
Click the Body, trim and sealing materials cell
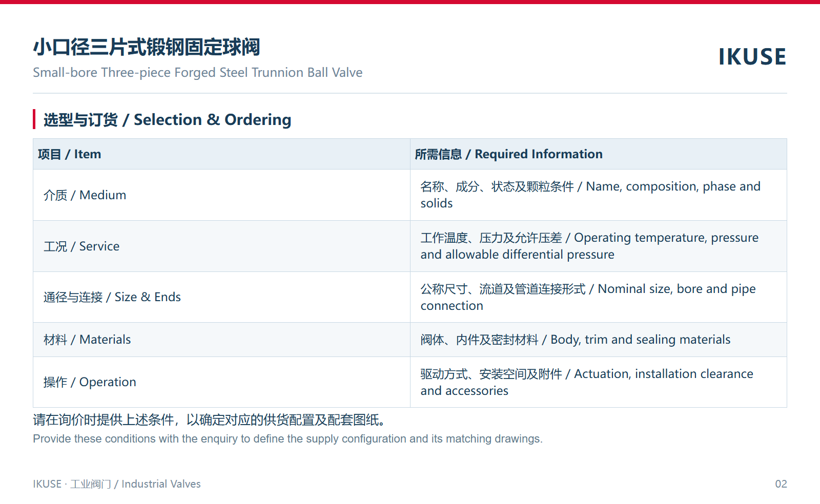tap(599, 340)
